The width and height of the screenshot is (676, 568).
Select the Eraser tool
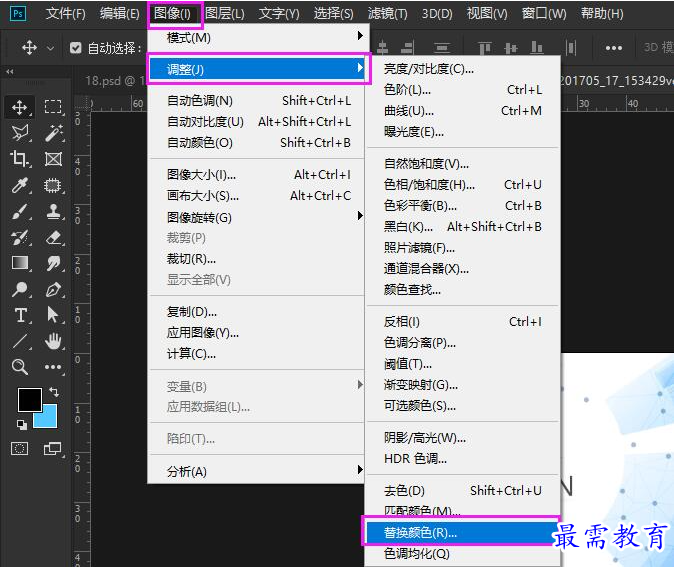coord(53,237)
